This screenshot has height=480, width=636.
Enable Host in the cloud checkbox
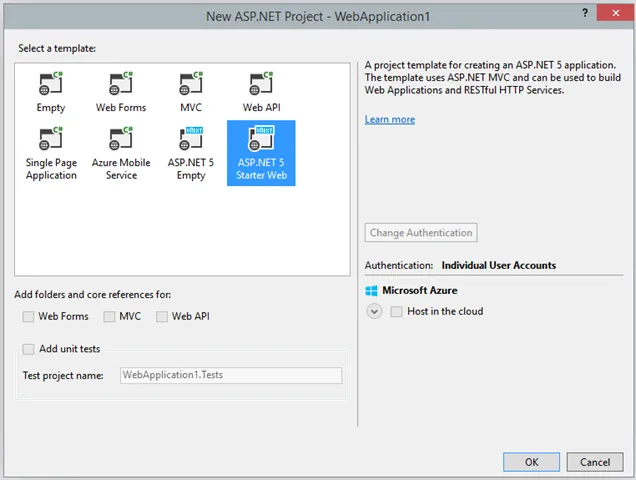click(397, 312)
